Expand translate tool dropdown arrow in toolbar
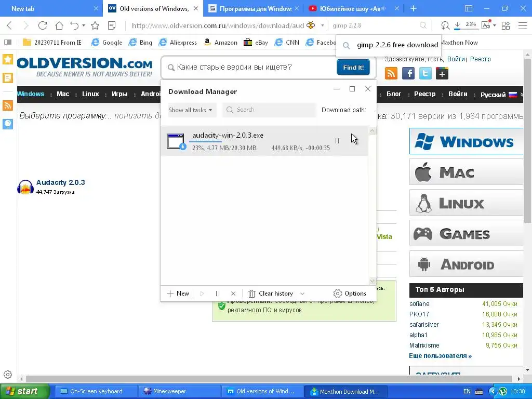This screenshot has width=532, height=399. coord(495,25)
